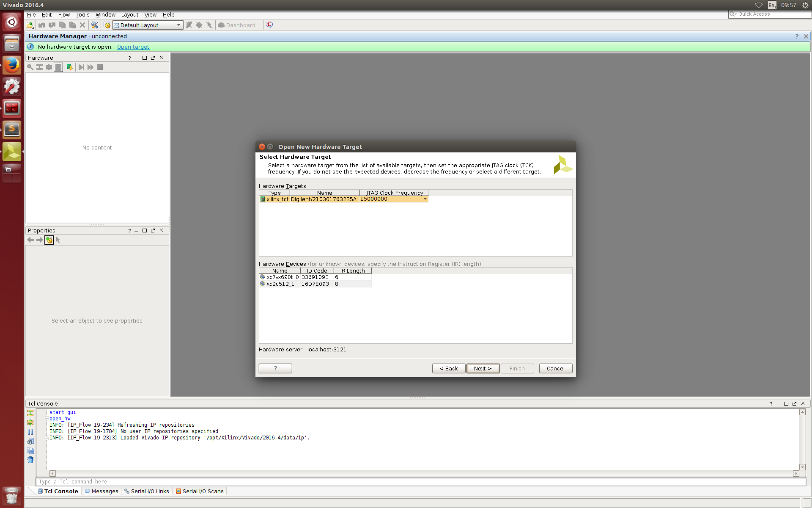This screenshot has height=508, width=812.
Task: Click the JTAG Clock Frequency column header
Action: tap(395, 193)
